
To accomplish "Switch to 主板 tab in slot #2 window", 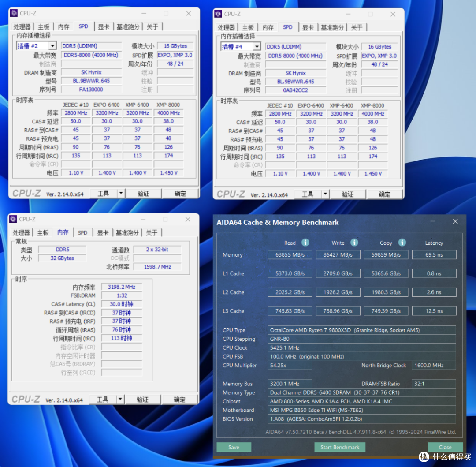I will tap(43, 27).
